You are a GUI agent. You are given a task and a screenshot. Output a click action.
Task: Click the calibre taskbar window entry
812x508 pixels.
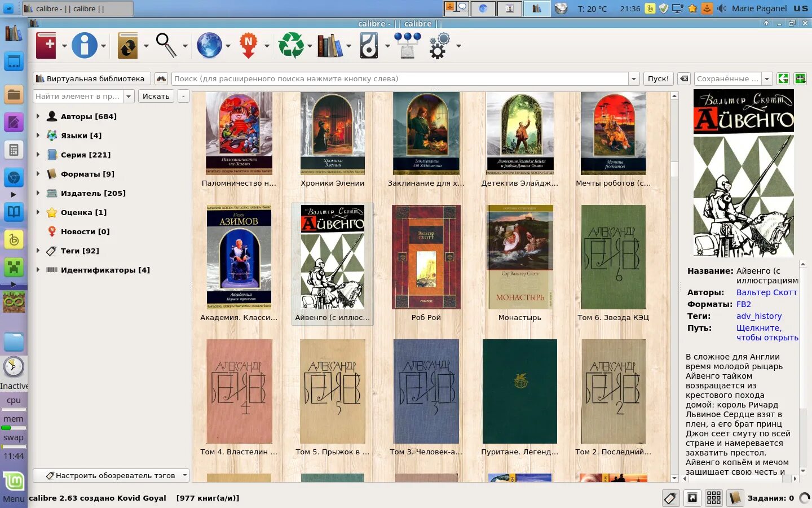tap(78, 8)
